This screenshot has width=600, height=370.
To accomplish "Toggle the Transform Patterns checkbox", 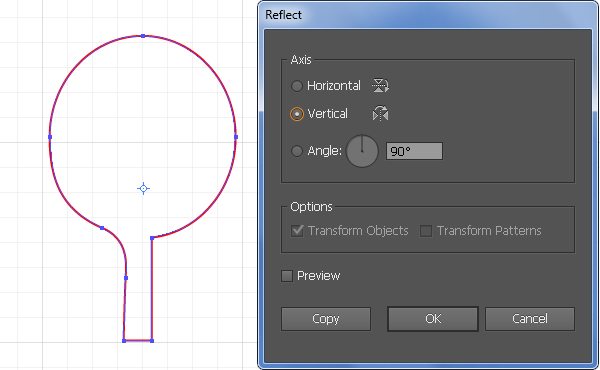I will pos(426,231).
